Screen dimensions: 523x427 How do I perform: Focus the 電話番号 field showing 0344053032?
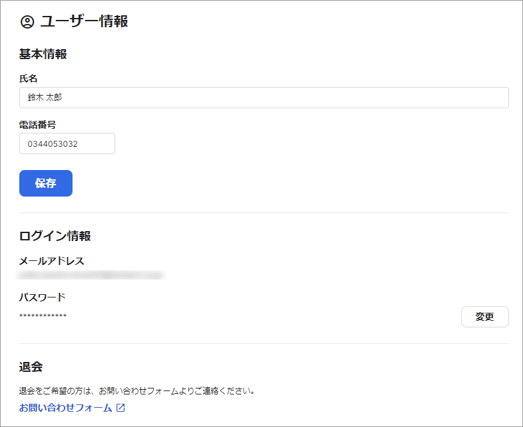coord(67,143)
